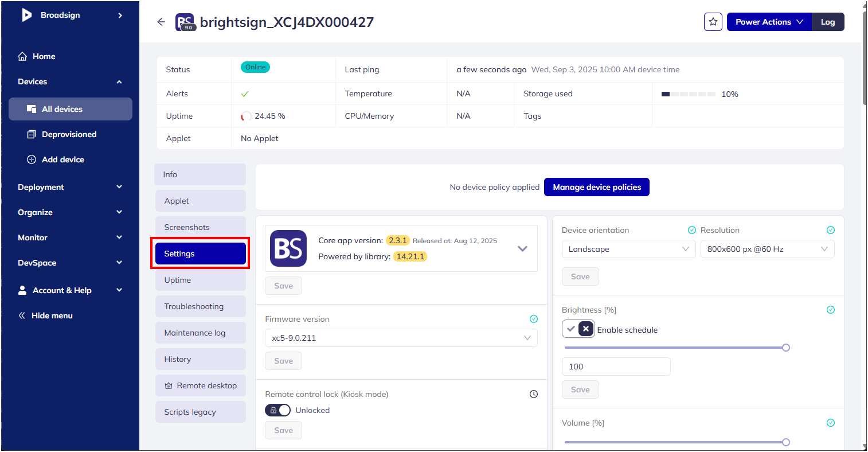Toggle the Kiosk mode Unlocked switch
The width and height of the screenshot is (868, 452).
coord(277,410)
